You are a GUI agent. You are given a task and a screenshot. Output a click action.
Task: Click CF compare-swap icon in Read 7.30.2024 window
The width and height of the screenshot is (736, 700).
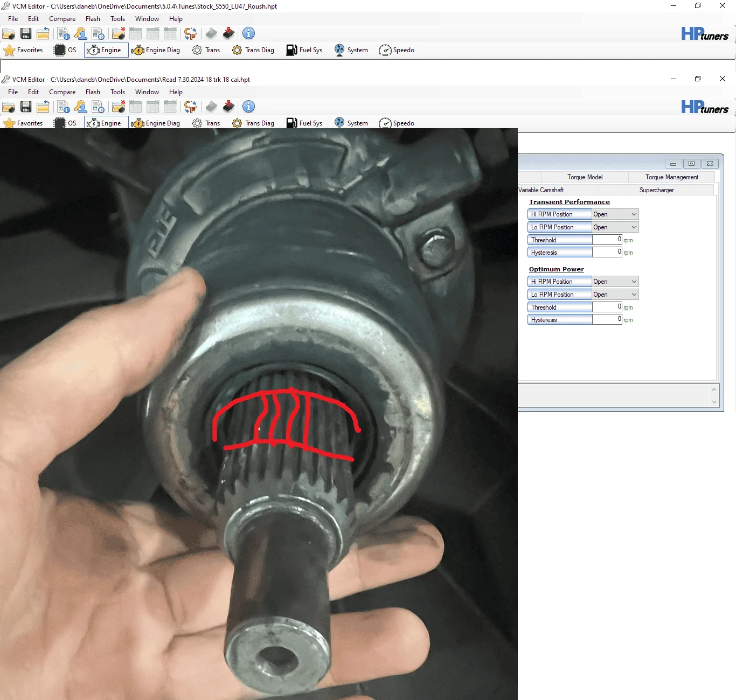click(190, 107)
